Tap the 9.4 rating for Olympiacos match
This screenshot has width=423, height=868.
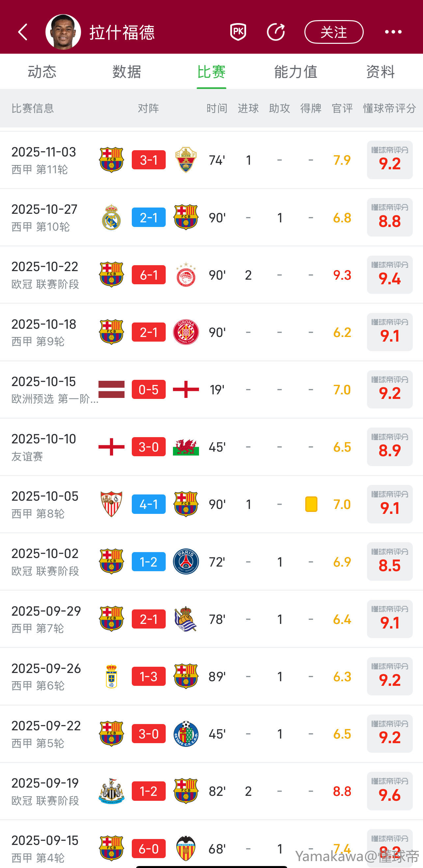pyautogui.click(x=390, y=275)
